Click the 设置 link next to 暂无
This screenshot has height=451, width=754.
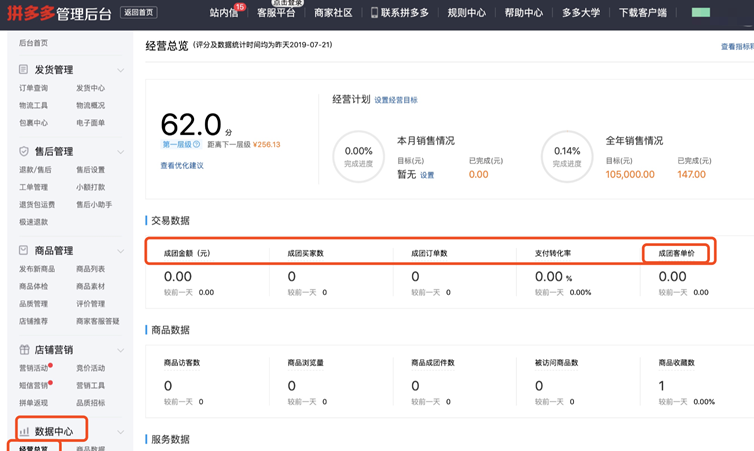point(427,175)
